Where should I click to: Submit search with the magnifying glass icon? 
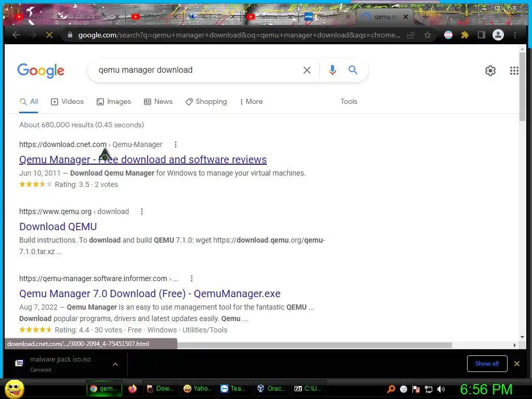pyautogui.click(x=353, y=70)
